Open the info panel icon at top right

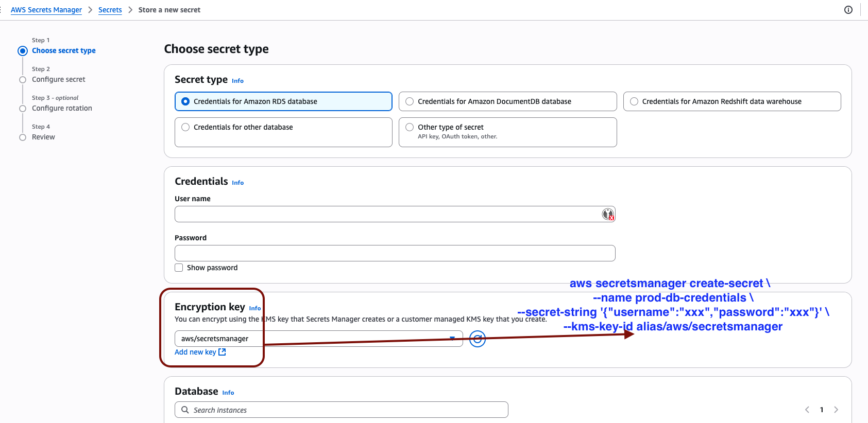coord(848,10)
